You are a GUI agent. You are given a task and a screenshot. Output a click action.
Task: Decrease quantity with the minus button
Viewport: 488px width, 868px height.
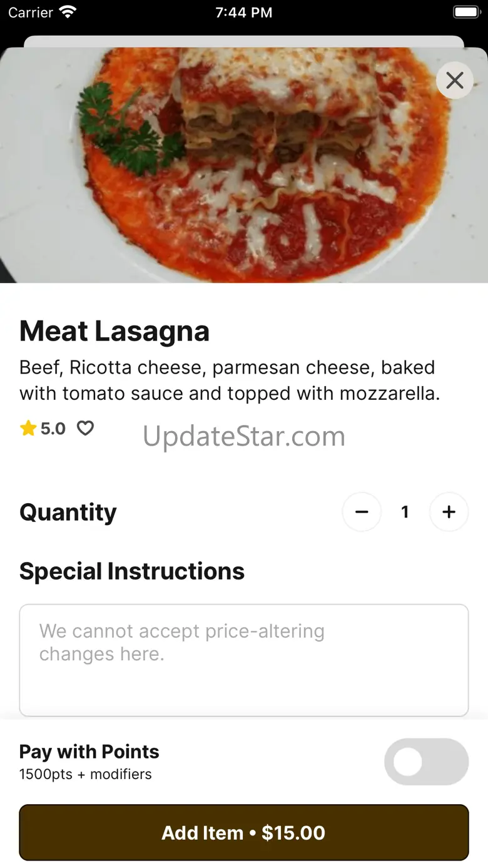(x=362, y=512)
